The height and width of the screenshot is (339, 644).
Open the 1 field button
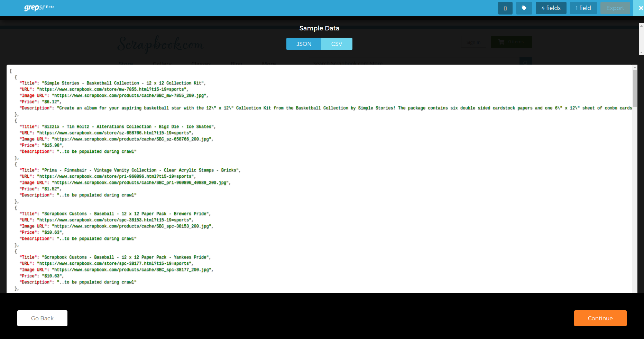[x=583, y=8]
